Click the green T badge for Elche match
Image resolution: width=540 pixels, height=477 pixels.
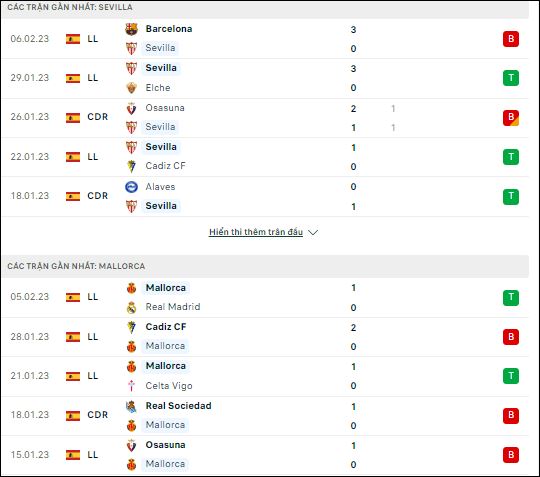click(511, 78)
